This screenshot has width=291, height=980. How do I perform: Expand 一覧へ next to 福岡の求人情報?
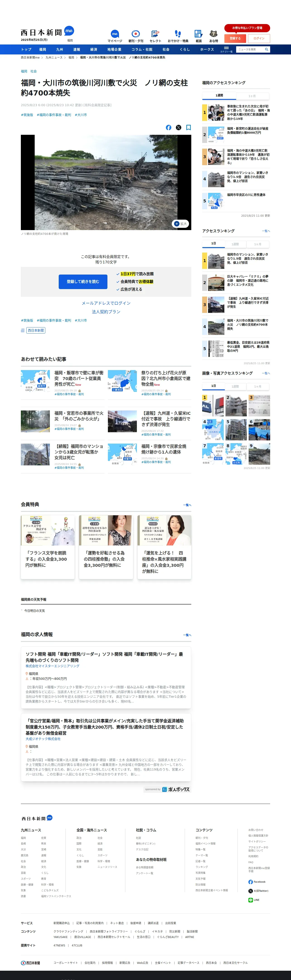(x=187, y=635)
